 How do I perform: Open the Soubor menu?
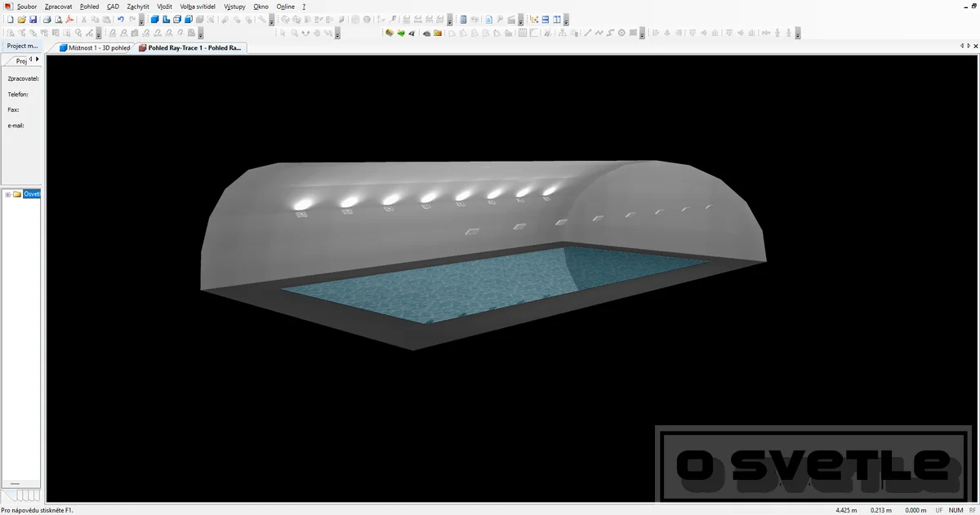pyautogui.click(x=27, y=7)
